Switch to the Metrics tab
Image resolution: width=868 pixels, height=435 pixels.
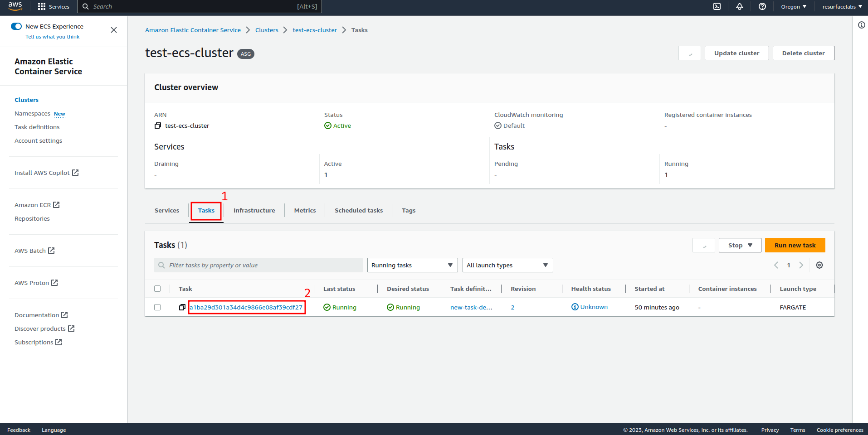point(305,210)
